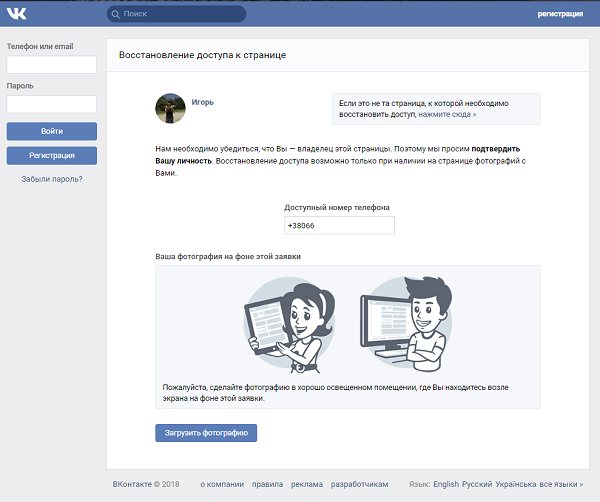Image resolution: width=600 pixels, height=502 pixels.
Task: Open the разработчикам footer link
Action: (359, 484)
